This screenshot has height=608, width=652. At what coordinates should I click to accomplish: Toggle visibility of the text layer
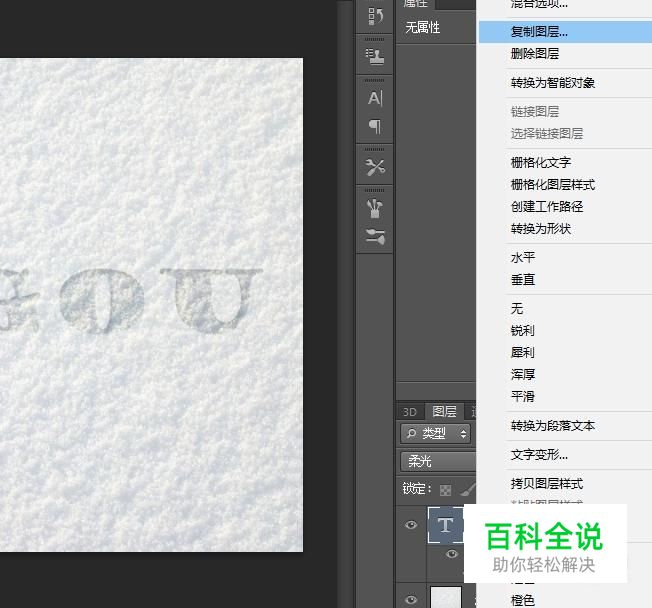411,525
